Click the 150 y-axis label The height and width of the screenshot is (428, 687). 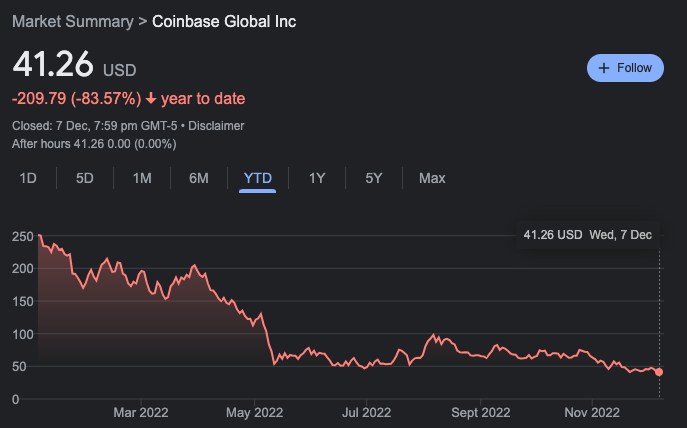click(x=23, y=301)
